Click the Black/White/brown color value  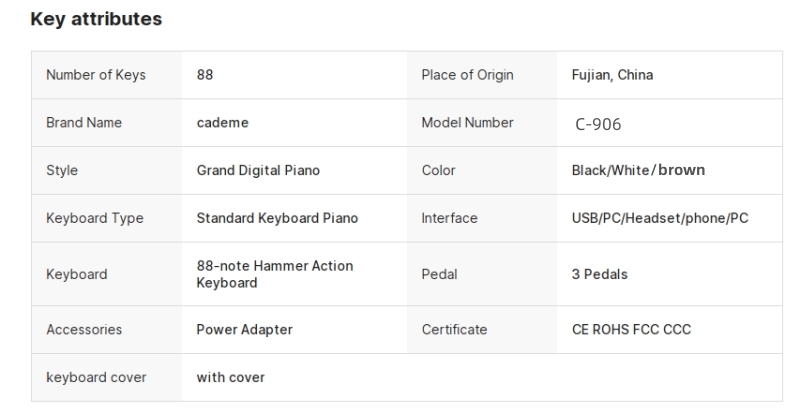(x=638, y=170)
